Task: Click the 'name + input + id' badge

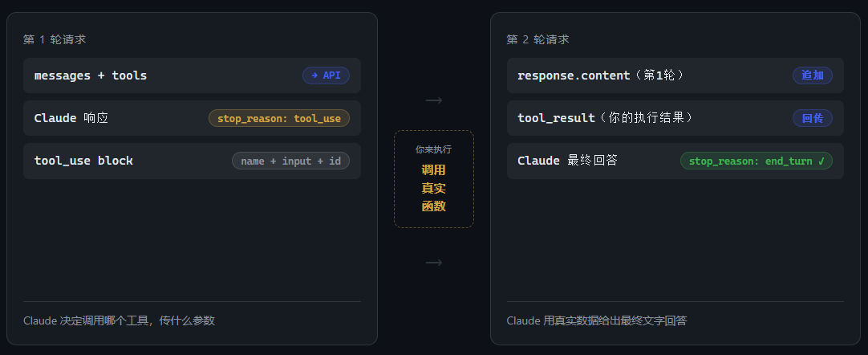Action: pos(290,161)
